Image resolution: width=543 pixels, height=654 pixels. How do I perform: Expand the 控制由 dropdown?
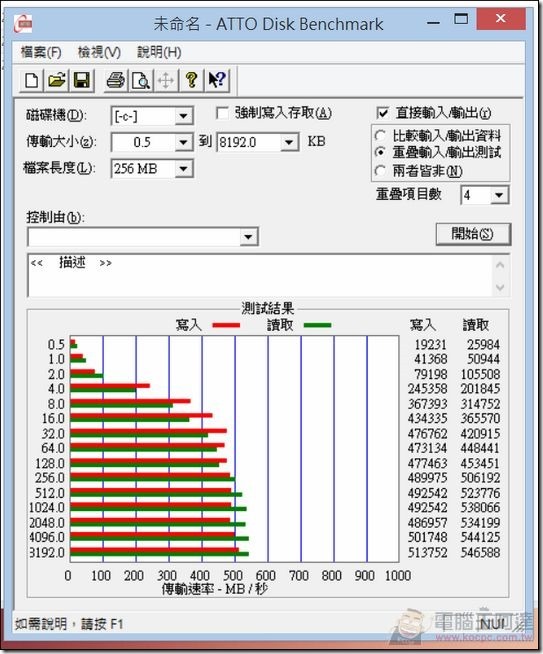pyautogui.click(x=248, y=237)
